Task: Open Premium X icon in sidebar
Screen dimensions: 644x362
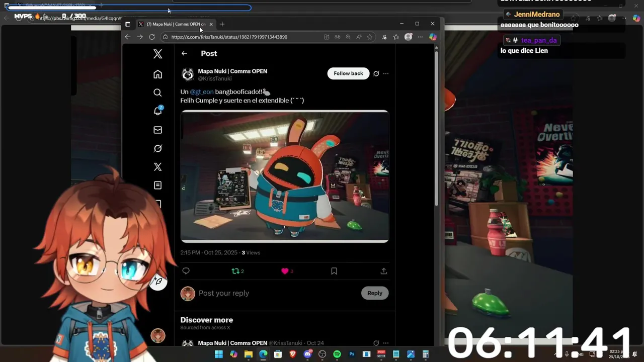Action: tap(157, 167)
